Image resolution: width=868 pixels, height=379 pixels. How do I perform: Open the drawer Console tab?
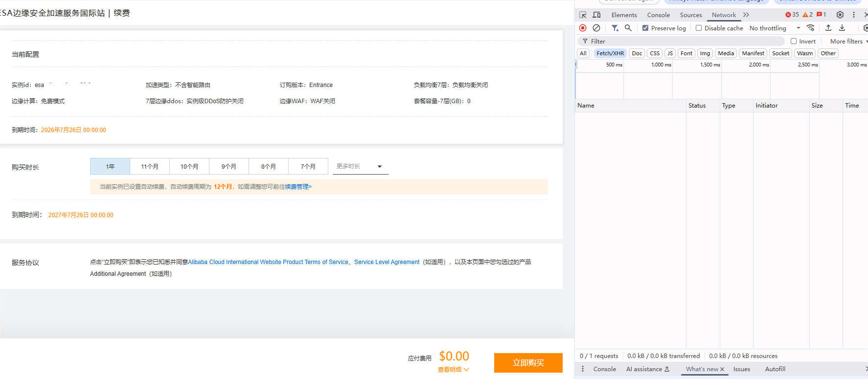coord(605,369)
